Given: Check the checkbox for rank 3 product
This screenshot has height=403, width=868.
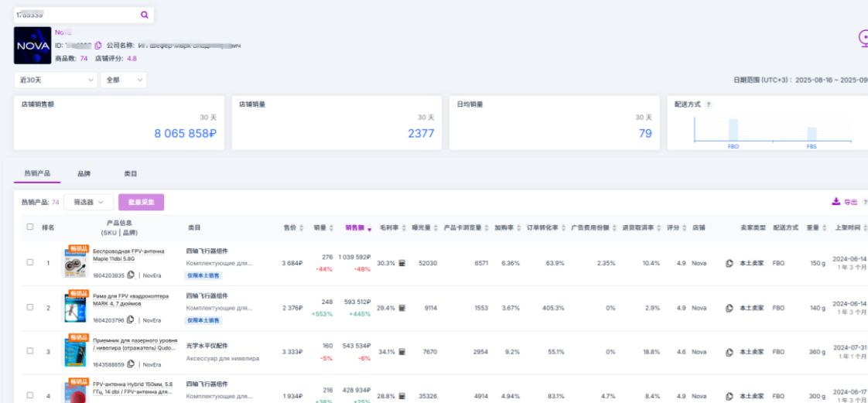Looking at the screenshot, I should pyautogui.click(x=30, y=351).
